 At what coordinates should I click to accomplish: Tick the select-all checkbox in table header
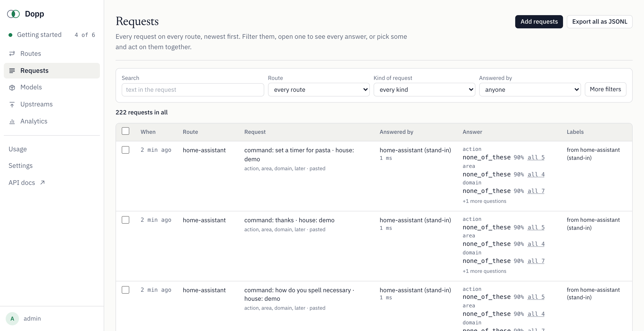[x=125, y=131]
